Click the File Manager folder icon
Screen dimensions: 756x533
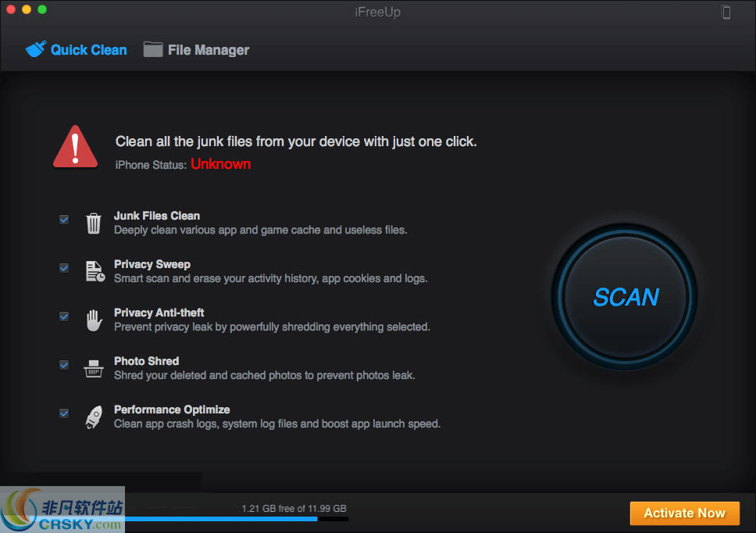(153, 49)
